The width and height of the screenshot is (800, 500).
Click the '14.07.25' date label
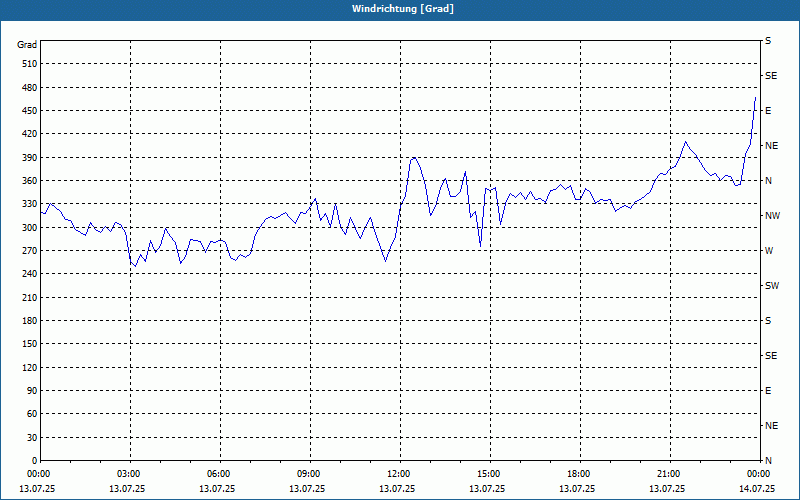(757, 489)
